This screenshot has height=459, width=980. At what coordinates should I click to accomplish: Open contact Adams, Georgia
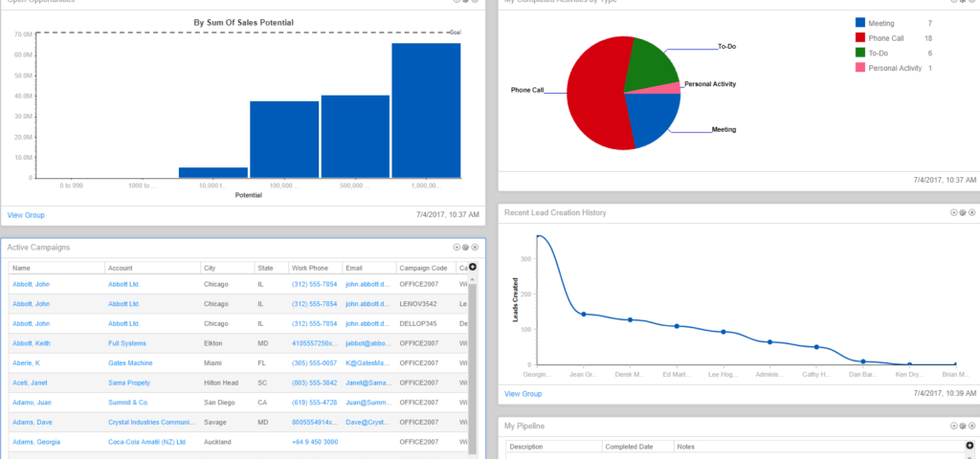click(x=36, y=442)
